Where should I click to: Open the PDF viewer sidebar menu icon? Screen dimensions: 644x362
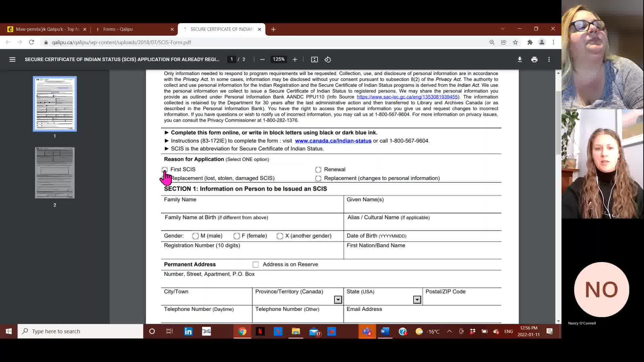point(12,59)
